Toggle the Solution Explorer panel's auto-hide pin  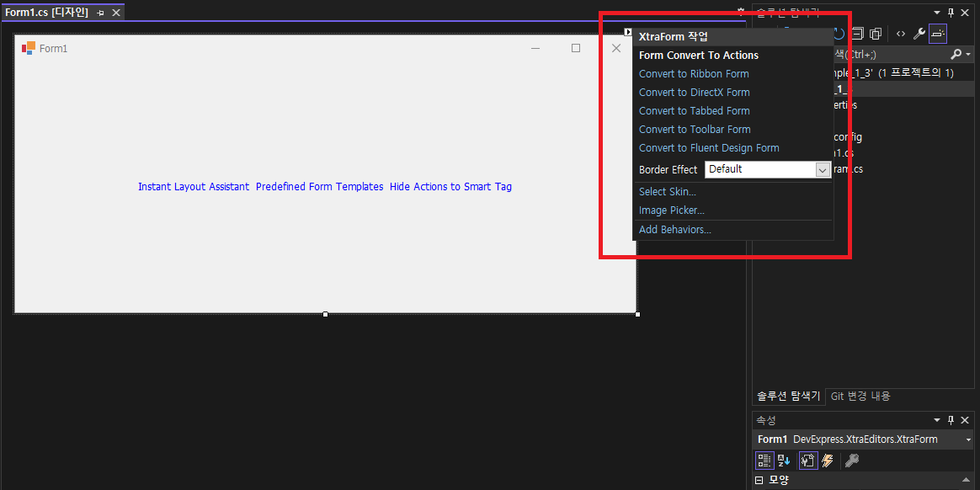click(951, 12)
